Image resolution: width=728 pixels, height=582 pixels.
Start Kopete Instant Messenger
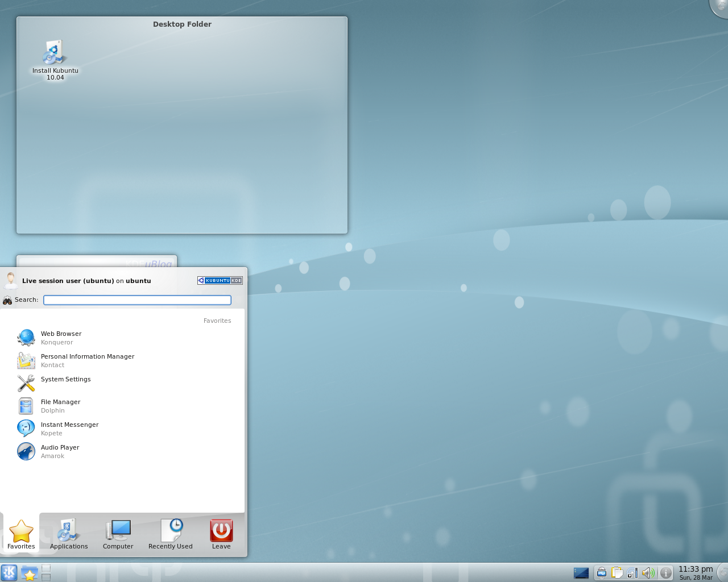[69, 429]
